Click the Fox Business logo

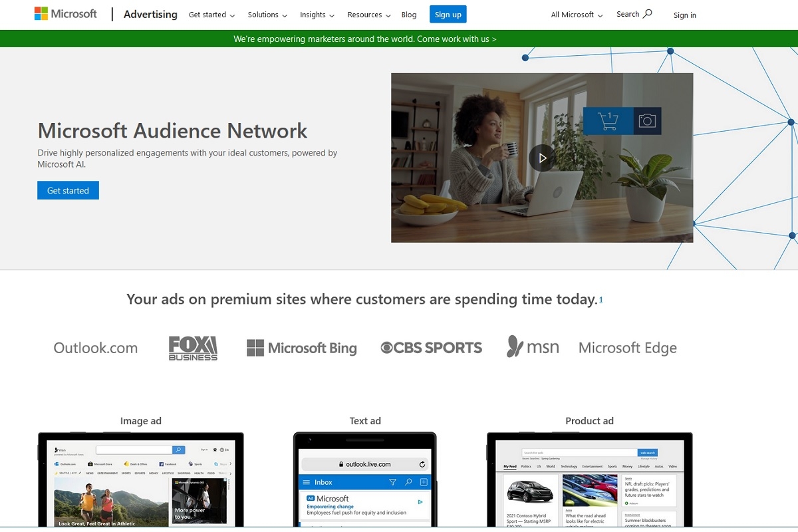pyautogui.click(x=193, y=348)
